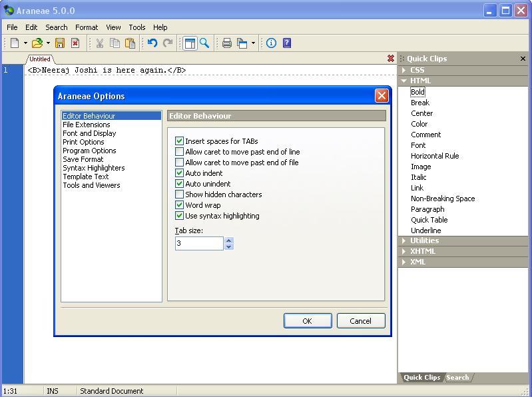Decrease Tab size with down arrow
The image size is (532, 397).
(x=229, y=246)
